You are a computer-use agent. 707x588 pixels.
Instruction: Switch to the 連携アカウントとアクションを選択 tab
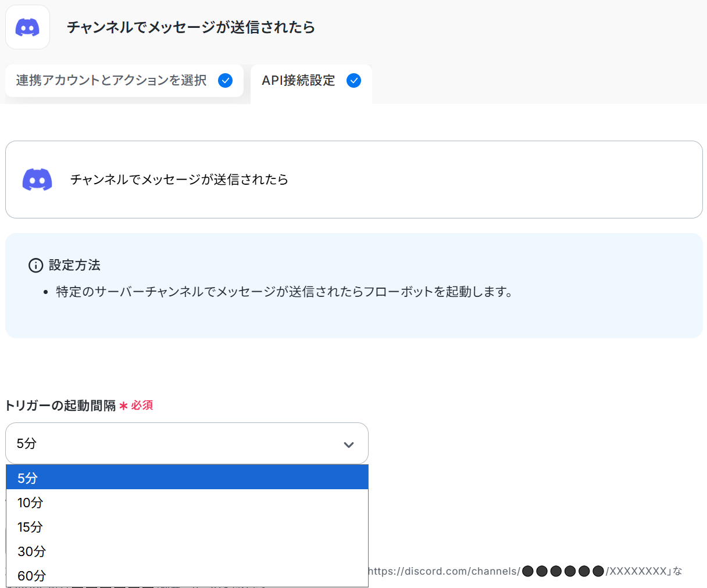[x=112, y=81]
